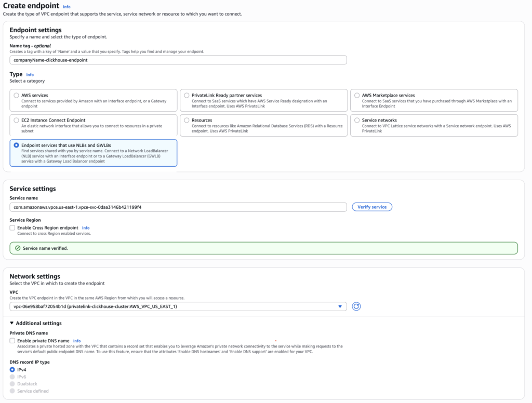
Task: Select the Service networks type
Action: (x=357, y=120)
